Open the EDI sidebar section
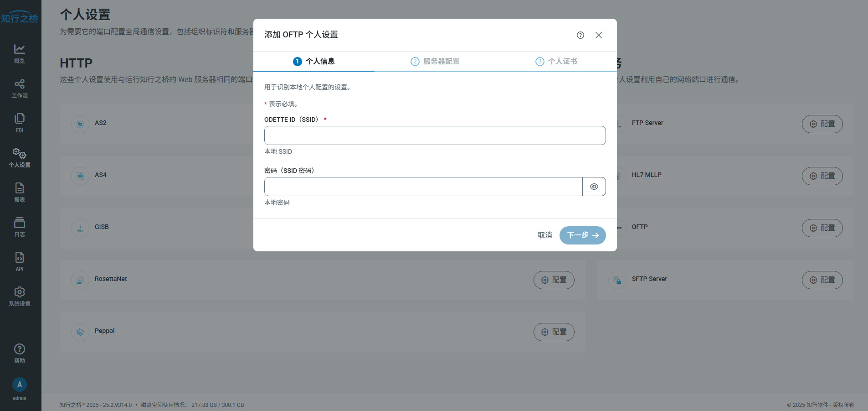 click(x=20, y=123)
